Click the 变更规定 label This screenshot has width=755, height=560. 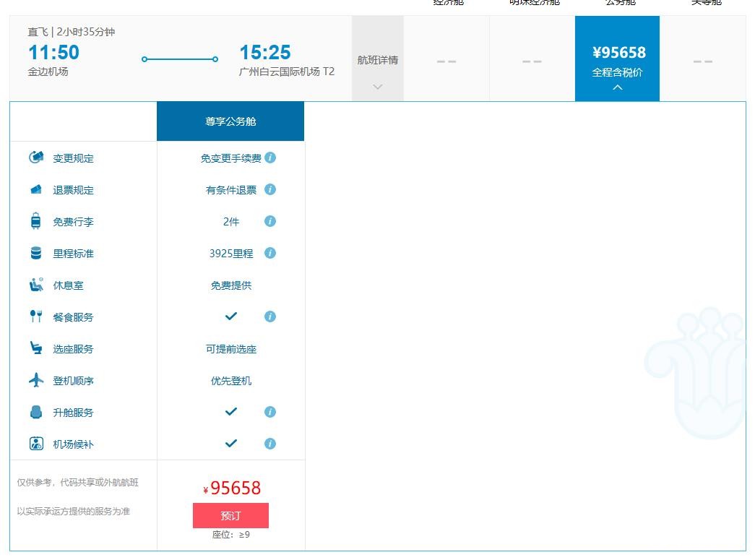click(x=73, y=158)
